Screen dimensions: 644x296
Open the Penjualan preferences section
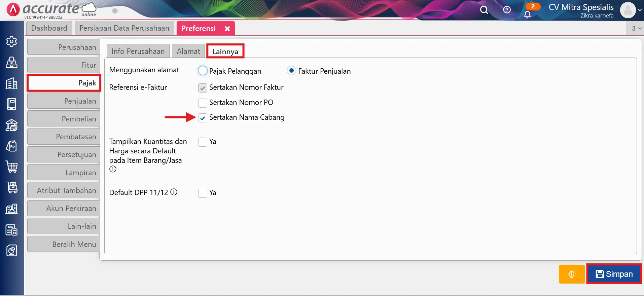click(x=64, y=101)
